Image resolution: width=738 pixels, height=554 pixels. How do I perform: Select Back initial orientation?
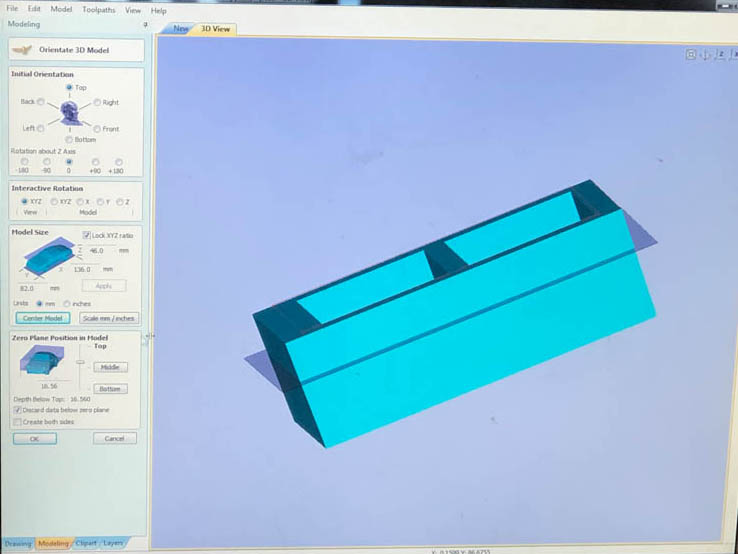[x=41, y=102]
